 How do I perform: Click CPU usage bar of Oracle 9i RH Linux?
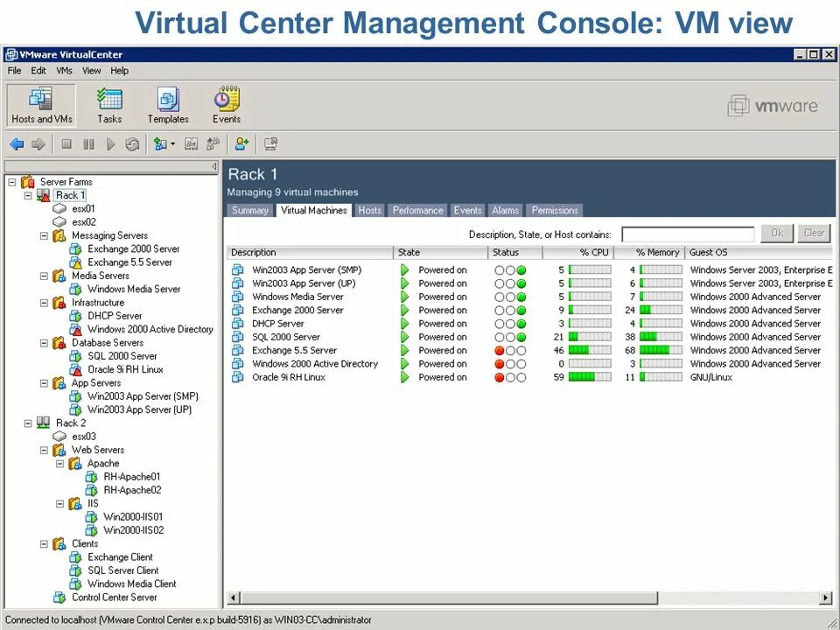[x=589, y=377]
